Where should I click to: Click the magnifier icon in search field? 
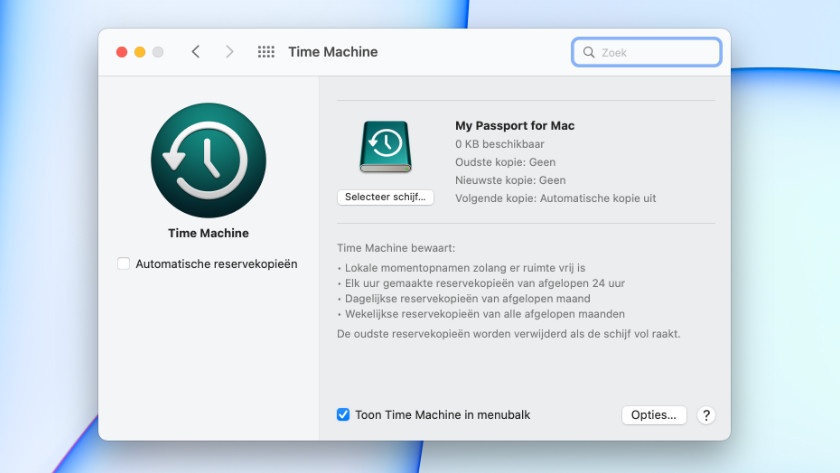[x=589, y=52]
